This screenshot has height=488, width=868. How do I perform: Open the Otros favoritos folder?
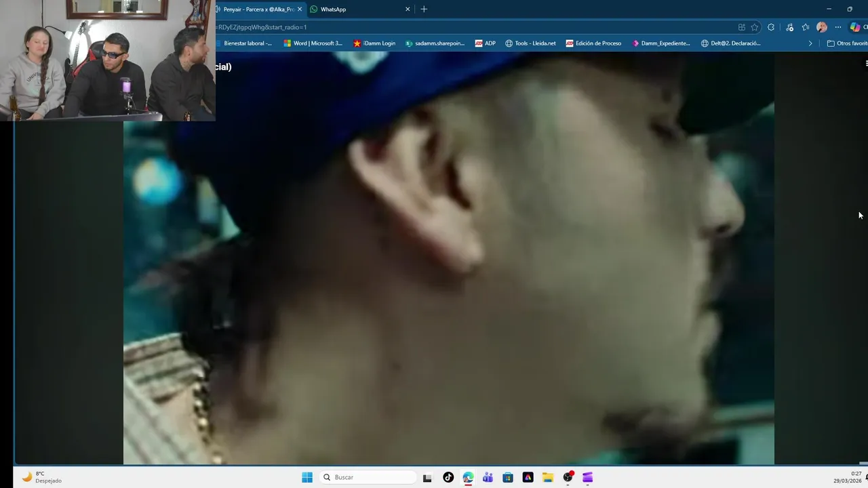pos(848,43)
